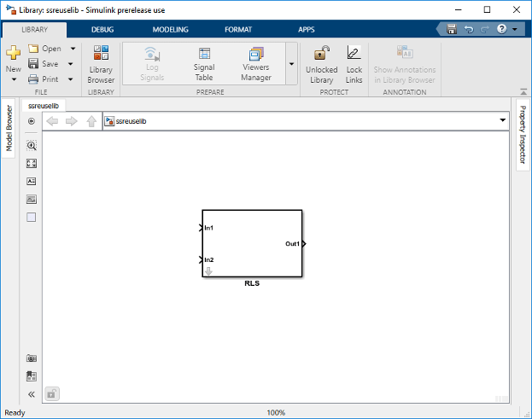This screenshot has height=419, width=532.
Task: Click the Ready status text
Action: [x=15, y=412]
